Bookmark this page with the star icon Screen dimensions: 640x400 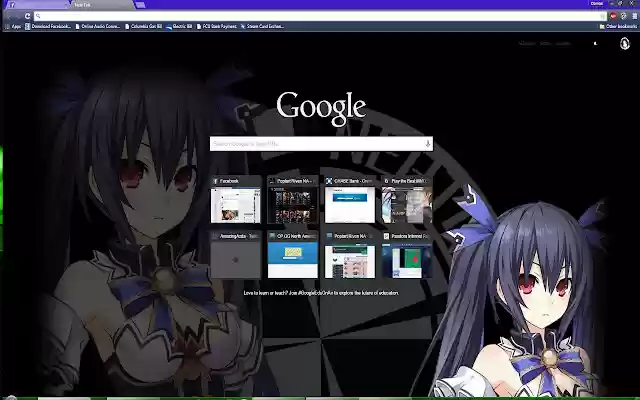click(x=602, y=16)
